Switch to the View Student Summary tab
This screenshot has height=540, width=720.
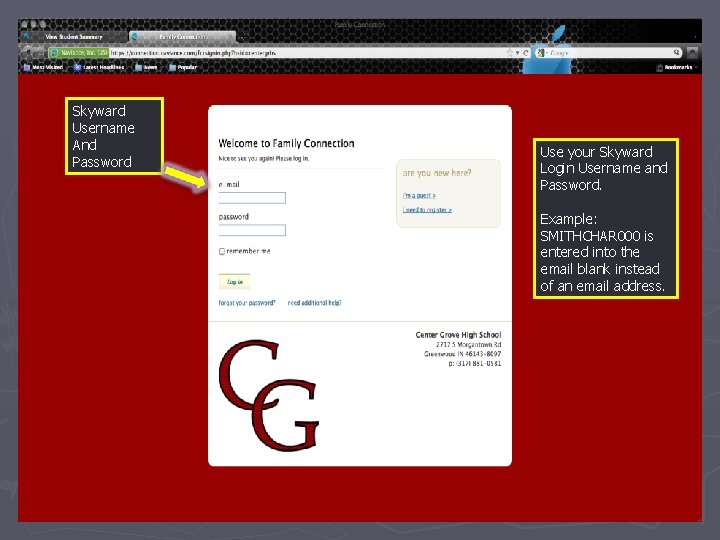tap(73, 37)
